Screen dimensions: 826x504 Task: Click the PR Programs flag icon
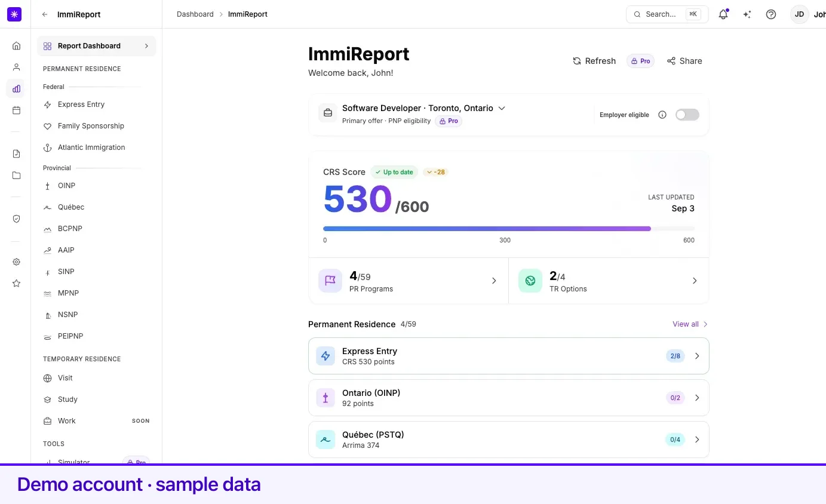[x=330, y=281]
